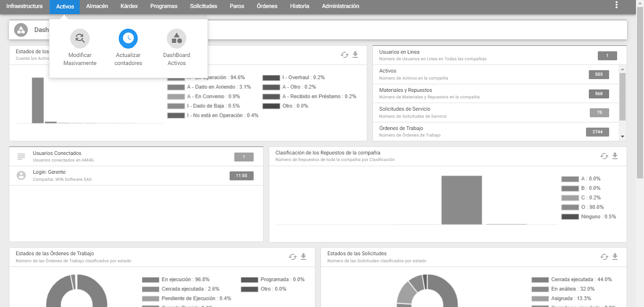
Task: Click the Dashboard header shapes icon
Action: [21, 30]
